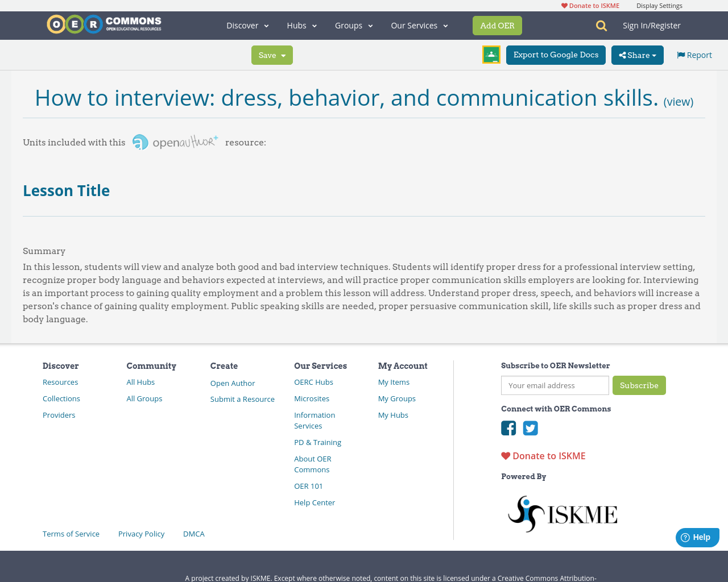Screen dimensions: 728x582
Task: Open the Save dropdown
Action: coord(272,55)
